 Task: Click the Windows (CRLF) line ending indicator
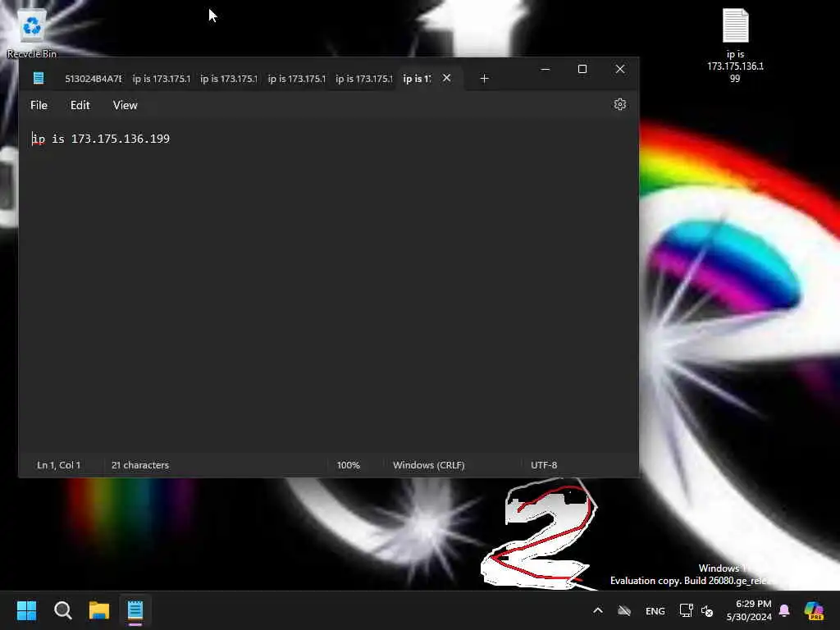pos(428,465)
